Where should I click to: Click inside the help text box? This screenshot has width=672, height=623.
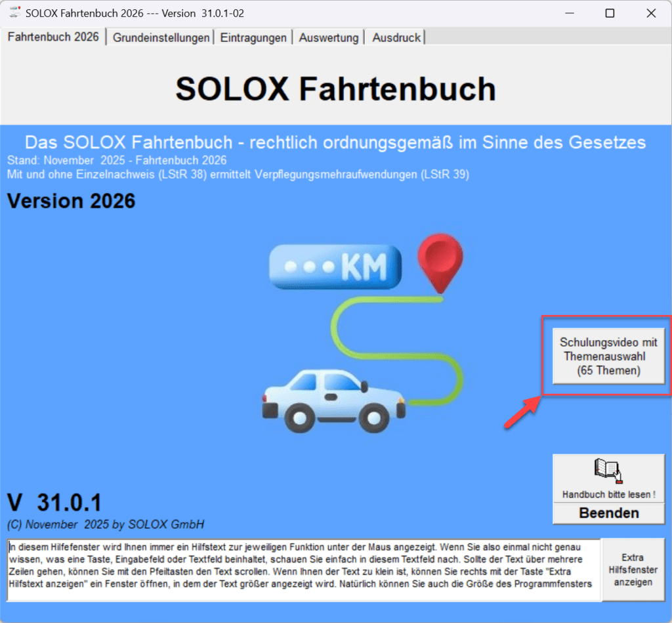click(x=303, y=570)
